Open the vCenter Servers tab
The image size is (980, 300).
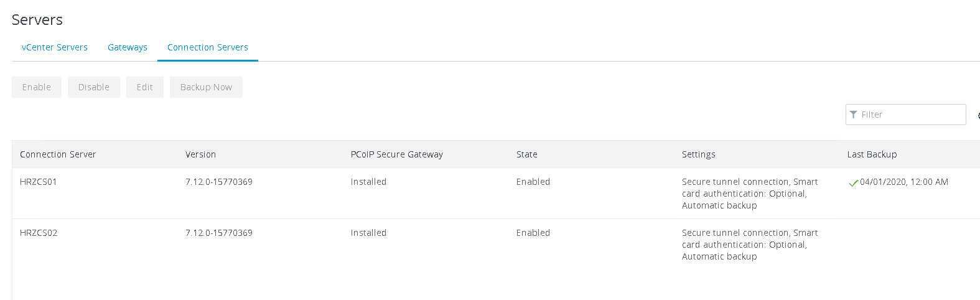coord(55,47)
